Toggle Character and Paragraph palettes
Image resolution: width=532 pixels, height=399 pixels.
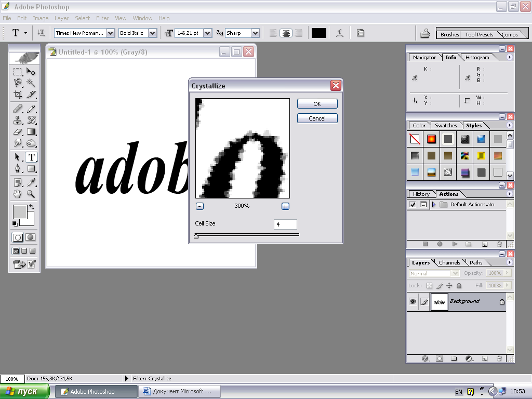[x=361, y=33]
